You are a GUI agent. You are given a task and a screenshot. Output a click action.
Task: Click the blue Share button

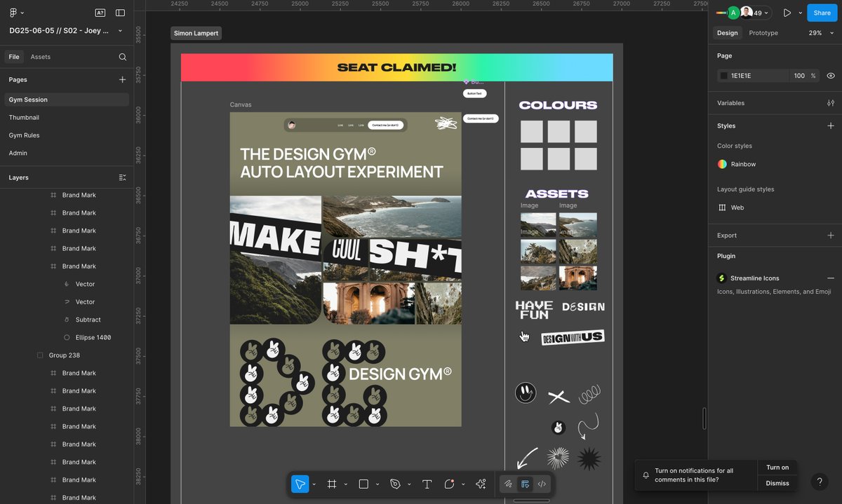pyautogui.click(x=822, y=13)
